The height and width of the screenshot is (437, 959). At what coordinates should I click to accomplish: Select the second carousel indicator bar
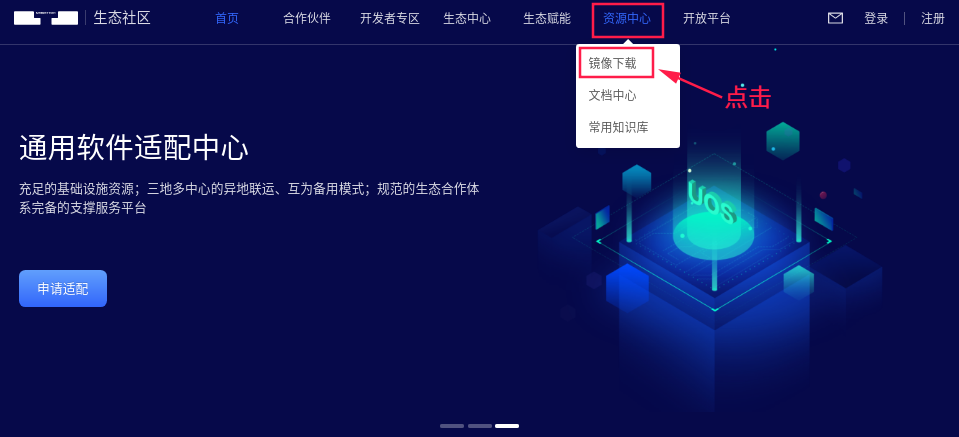tap(480, 425)
